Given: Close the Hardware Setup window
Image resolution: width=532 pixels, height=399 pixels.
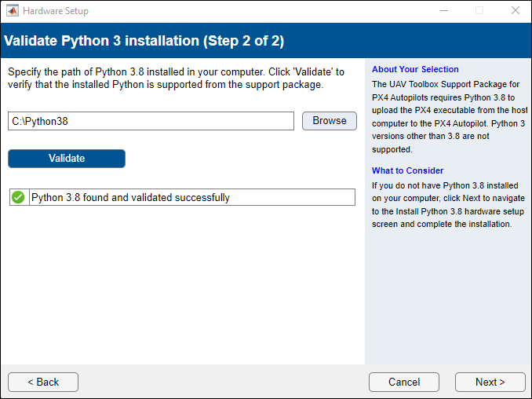Looking at the screenshot, I should [515, 11].
